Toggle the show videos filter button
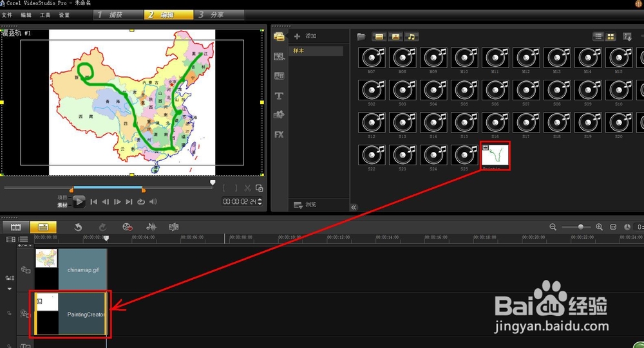Viewport: 644px width, 348px height. (x=379, y=37)
